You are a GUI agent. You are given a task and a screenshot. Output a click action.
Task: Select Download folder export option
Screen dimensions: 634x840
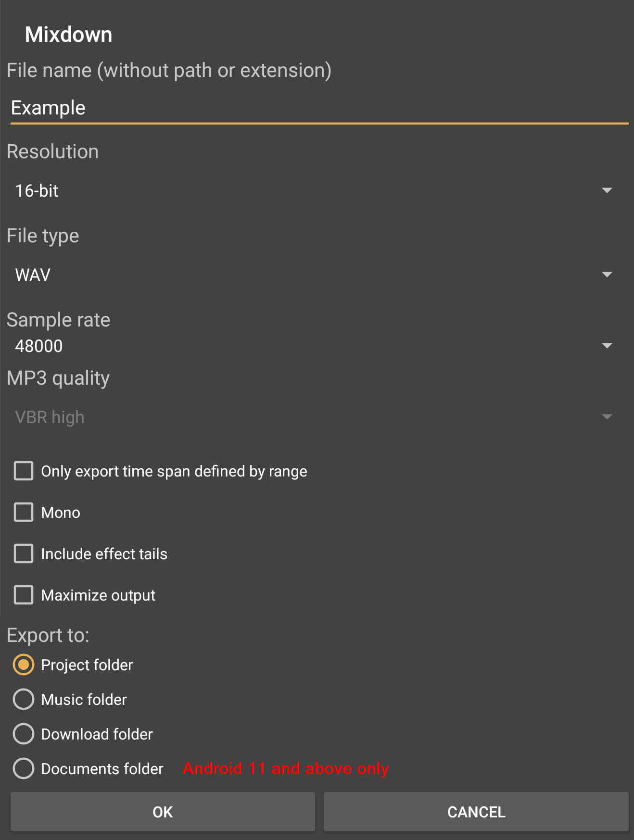[x=24, y=734]
